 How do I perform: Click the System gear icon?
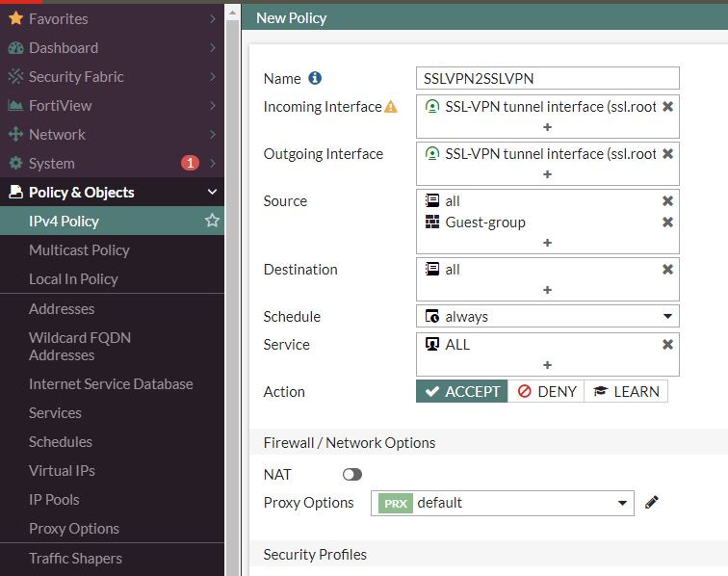click(x=15, y=164)
